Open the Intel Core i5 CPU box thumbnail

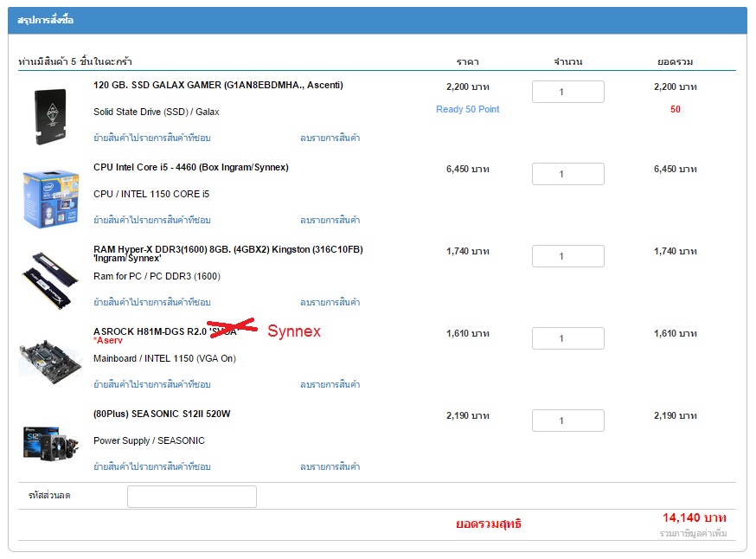click(x=51, y=199)
